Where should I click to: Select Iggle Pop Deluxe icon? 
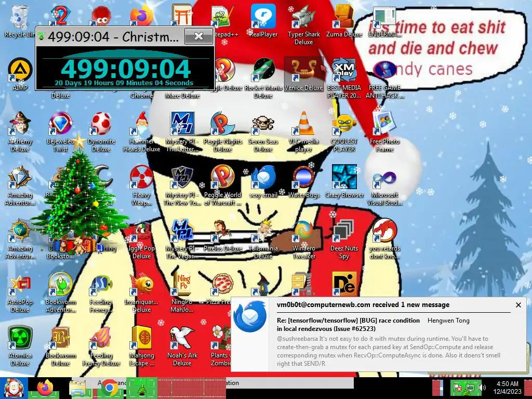141,239
